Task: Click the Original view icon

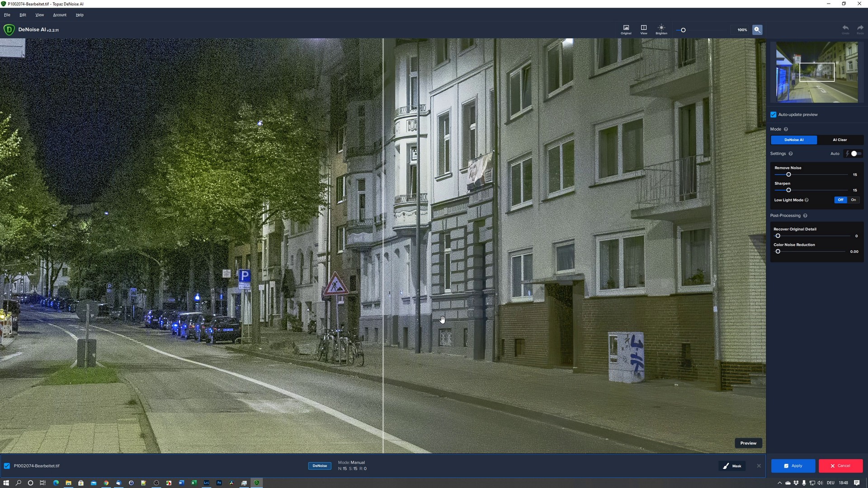Action: point(626,29)
